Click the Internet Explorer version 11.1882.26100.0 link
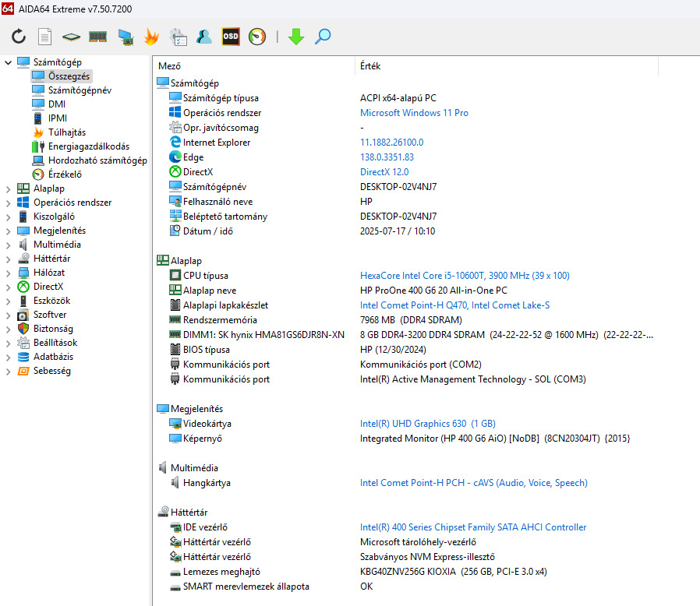The image size is (700, 606). click(392, 143)
